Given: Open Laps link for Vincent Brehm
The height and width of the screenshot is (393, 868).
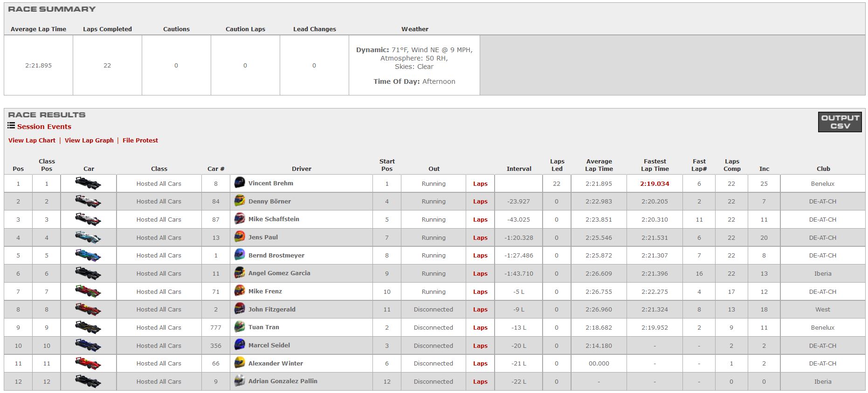Looking at the screenshot, I should tap(480, 184).
